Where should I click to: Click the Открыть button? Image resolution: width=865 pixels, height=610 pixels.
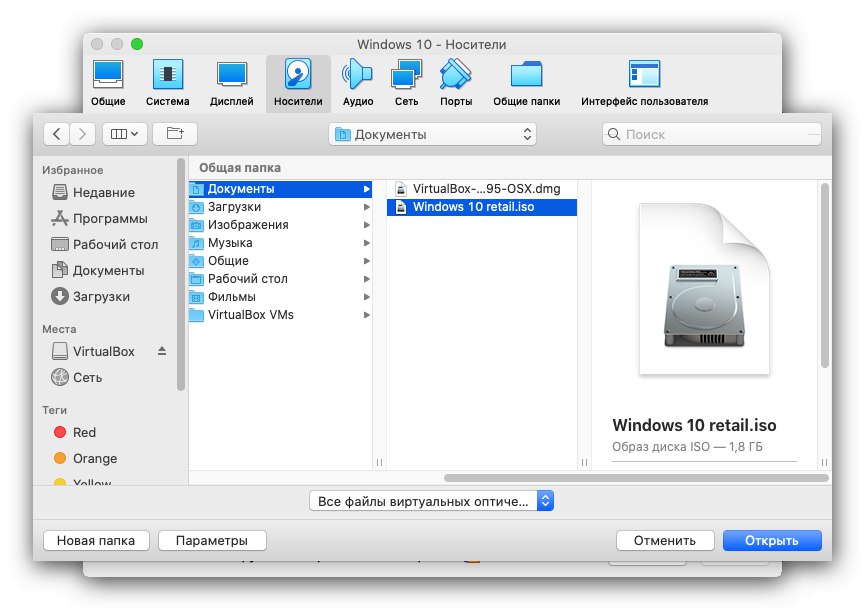click(772, 541)
